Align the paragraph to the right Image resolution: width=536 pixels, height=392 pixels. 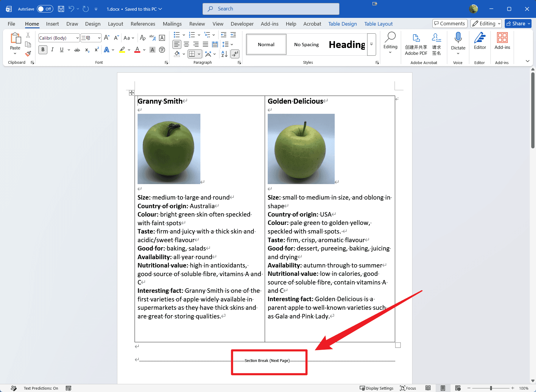(x=196, y=44)
